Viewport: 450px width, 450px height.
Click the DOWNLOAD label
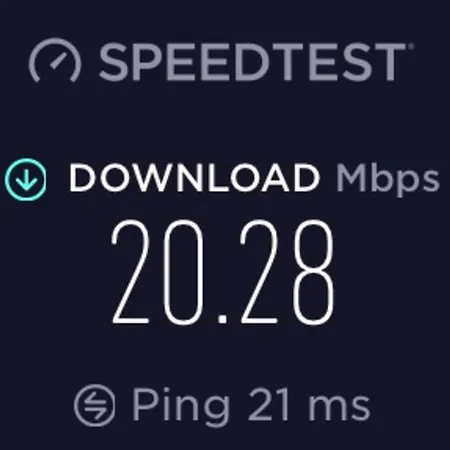tap(194, 178)
